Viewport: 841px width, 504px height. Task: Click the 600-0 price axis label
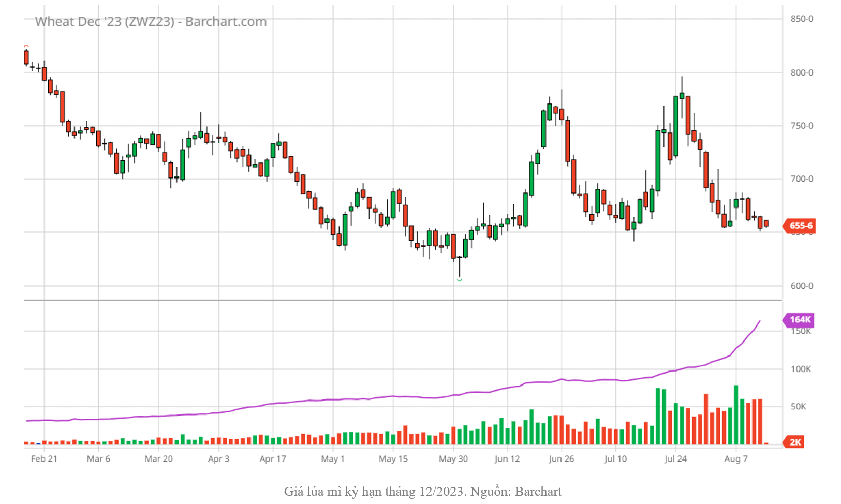coord(802,286)
